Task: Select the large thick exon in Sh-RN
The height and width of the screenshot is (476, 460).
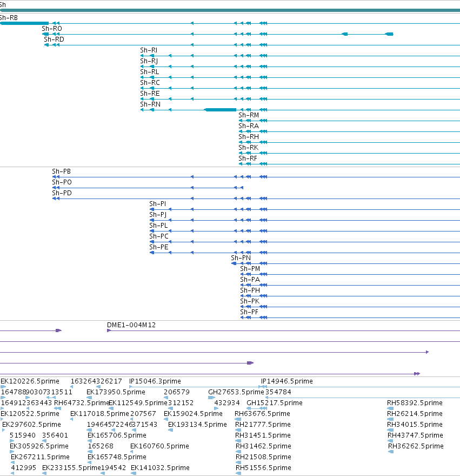Action: coord(221,110)
